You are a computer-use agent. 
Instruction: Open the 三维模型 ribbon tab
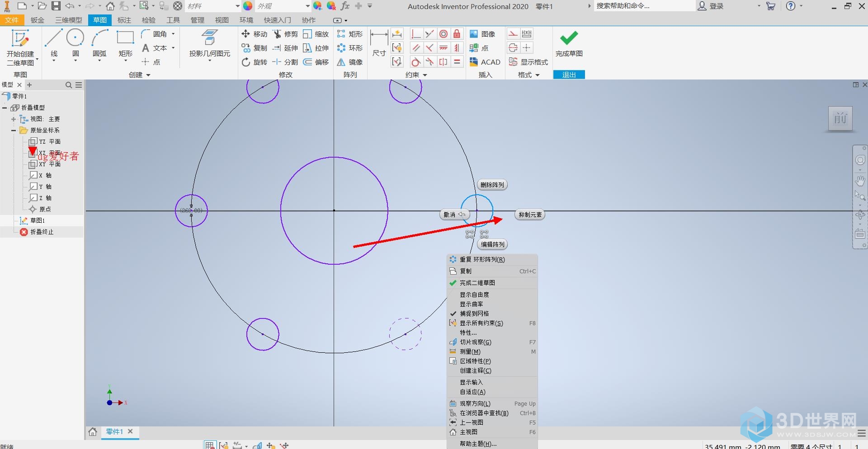point(69,20)
